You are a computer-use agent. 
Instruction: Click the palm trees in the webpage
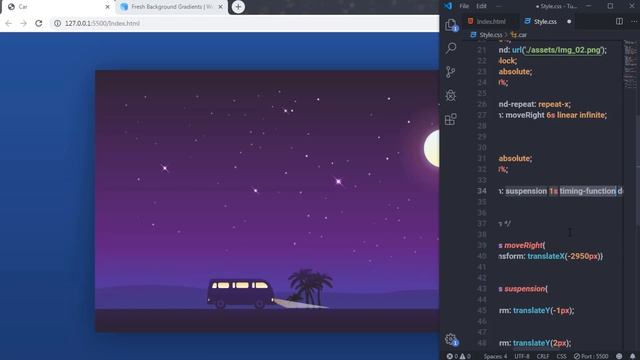pyautogui.click(x=310, y=287)
